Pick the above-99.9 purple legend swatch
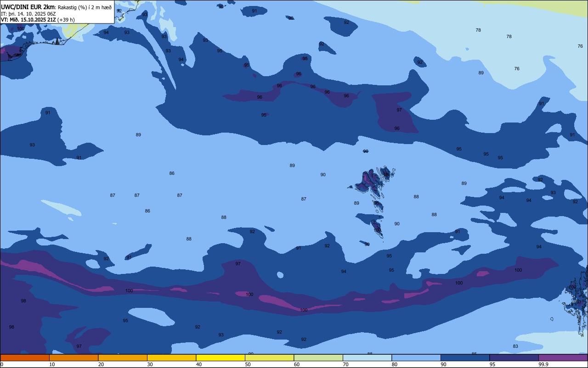The height and width of the screenshot is (368, 588). [x=563, y=358]
